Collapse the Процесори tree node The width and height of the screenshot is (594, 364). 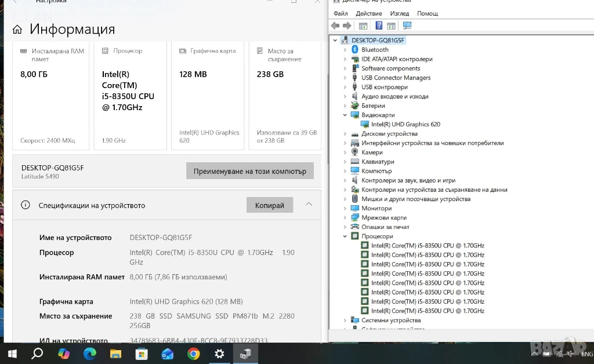[x=345, y=236]
